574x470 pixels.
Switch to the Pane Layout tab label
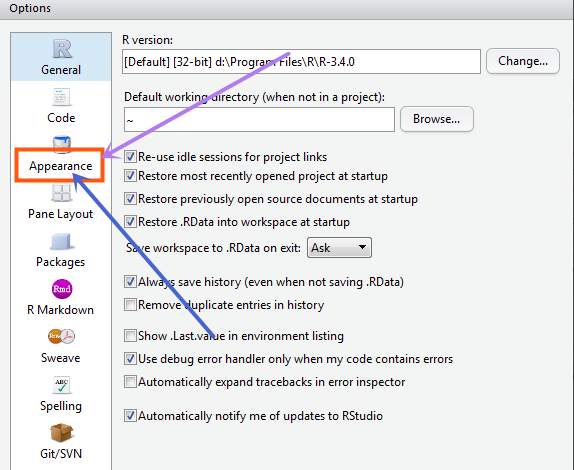pos(60,214)
